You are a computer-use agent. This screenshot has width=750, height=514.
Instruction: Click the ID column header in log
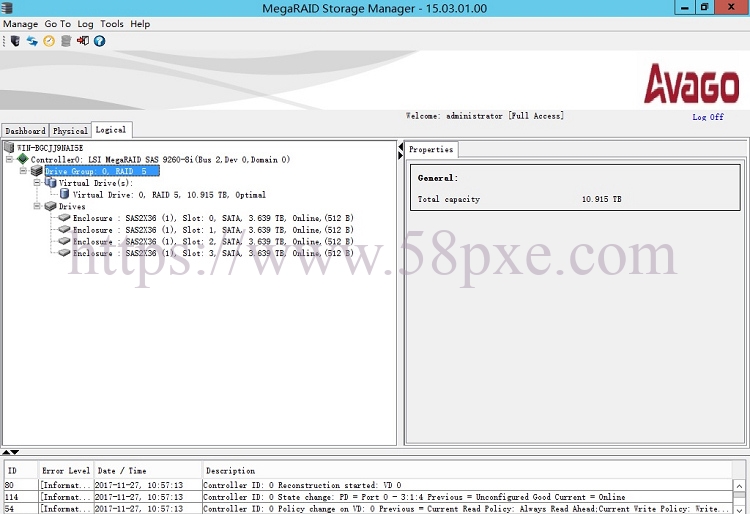coord(21,470)
